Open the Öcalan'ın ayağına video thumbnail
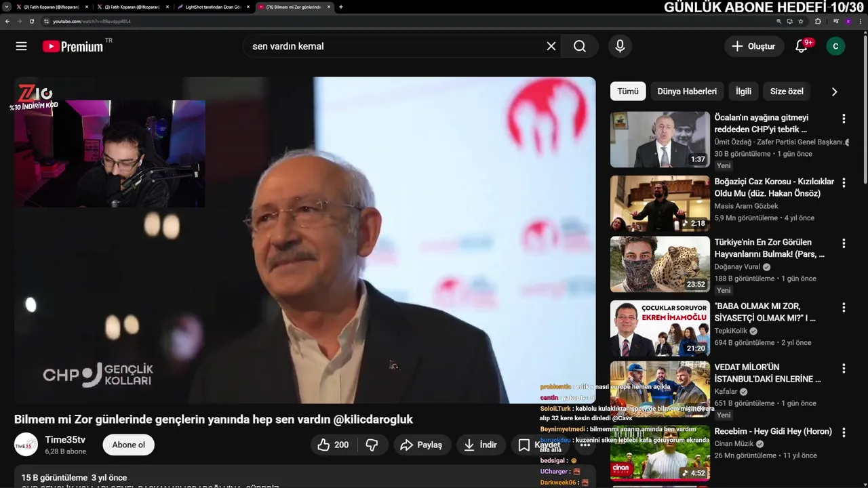Image resolution: width=868 pixels, height=488 pixels. pos(660,140)
